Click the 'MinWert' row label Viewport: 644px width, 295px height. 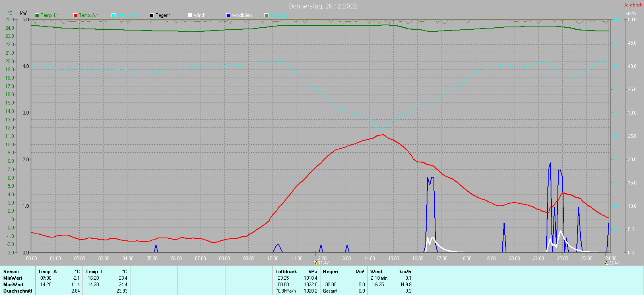click(x=13, y=278)
